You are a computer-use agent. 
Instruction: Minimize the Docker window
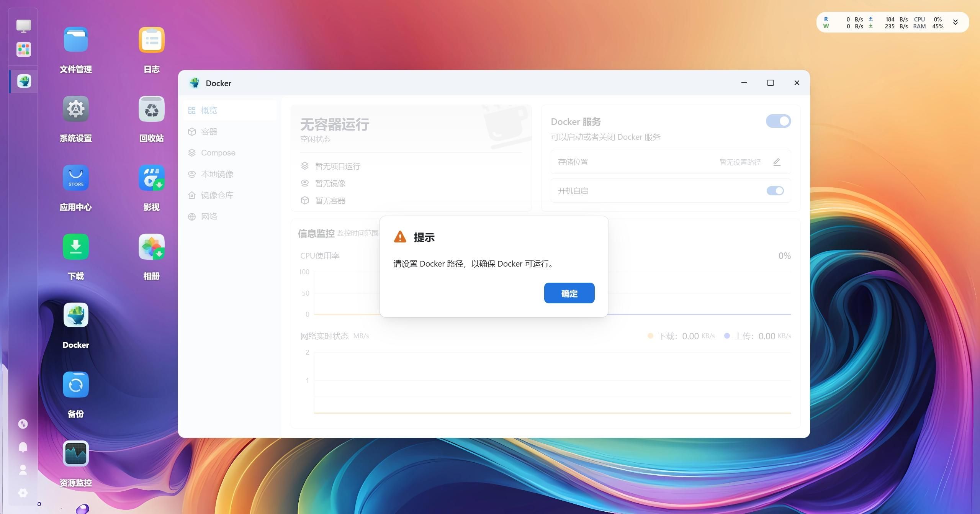pyautogui.click(x=744, y=83)
